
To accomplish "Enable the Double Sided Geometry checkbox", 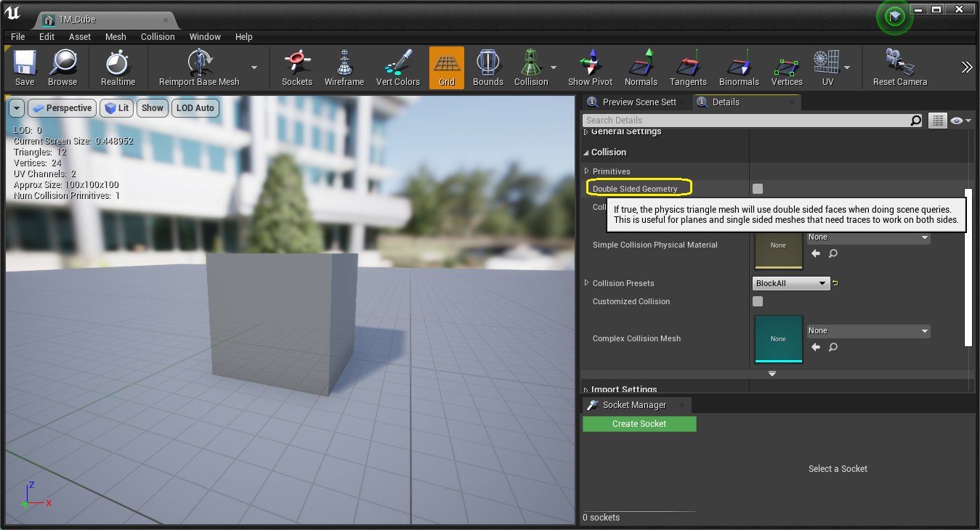I will [758, 188].
